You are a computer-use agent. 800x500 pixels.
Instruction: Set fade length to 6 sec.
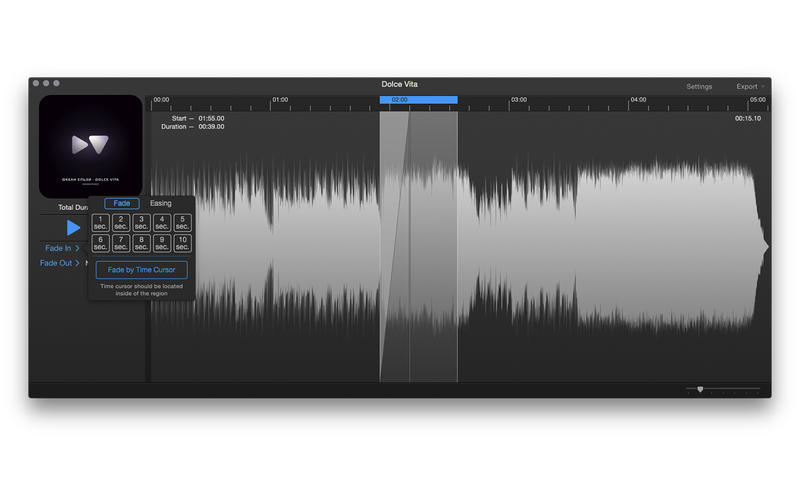click(101, 243)
